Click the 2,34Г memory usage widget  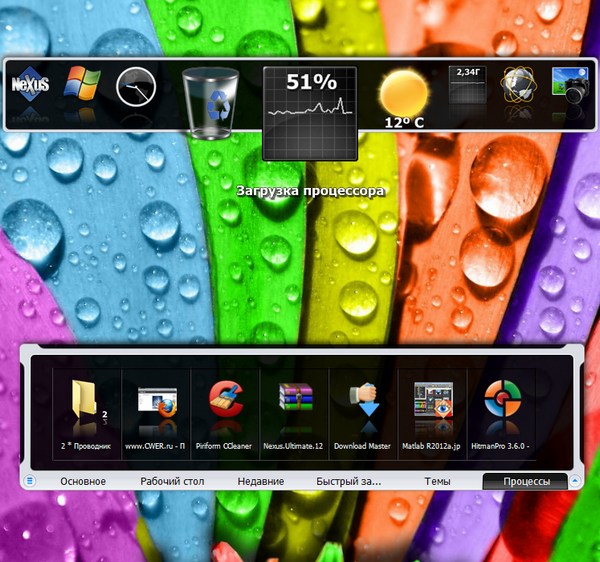coord(466,88)
